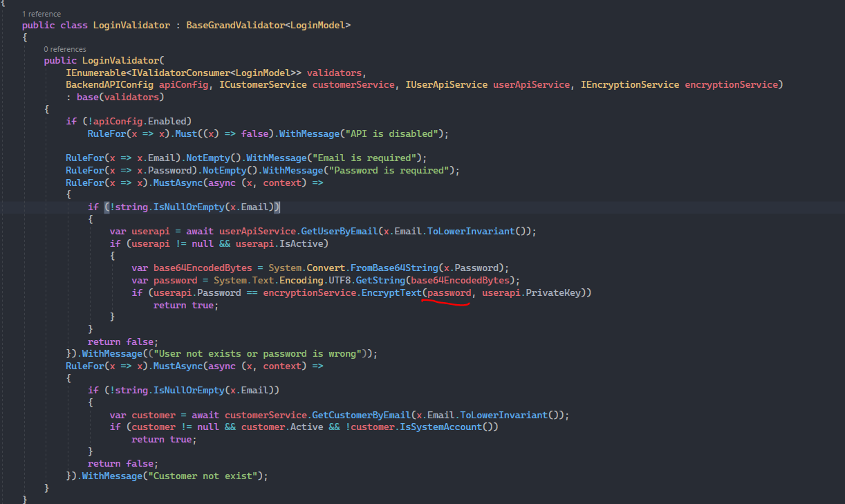Image resolution: width=845 pixels, height=504 pixels.
Task: Click the GetUserByEmail method call
Action: pos(340,231)
